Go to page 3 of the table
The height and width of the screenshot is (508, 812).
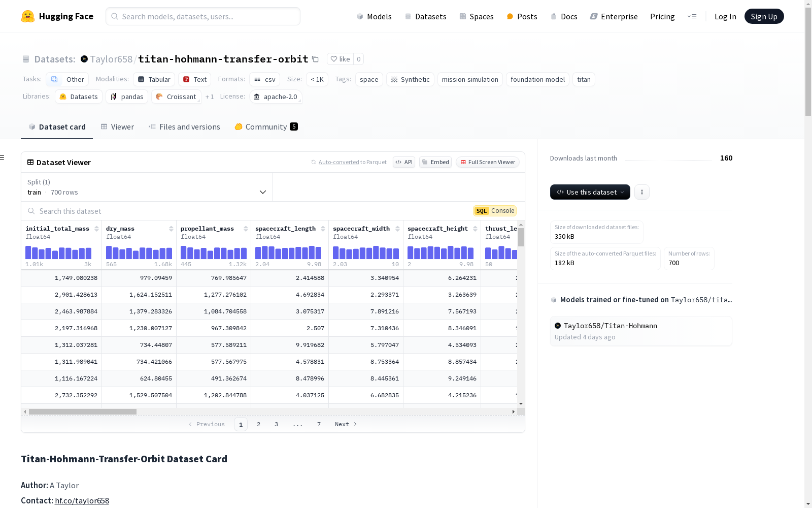276,424
